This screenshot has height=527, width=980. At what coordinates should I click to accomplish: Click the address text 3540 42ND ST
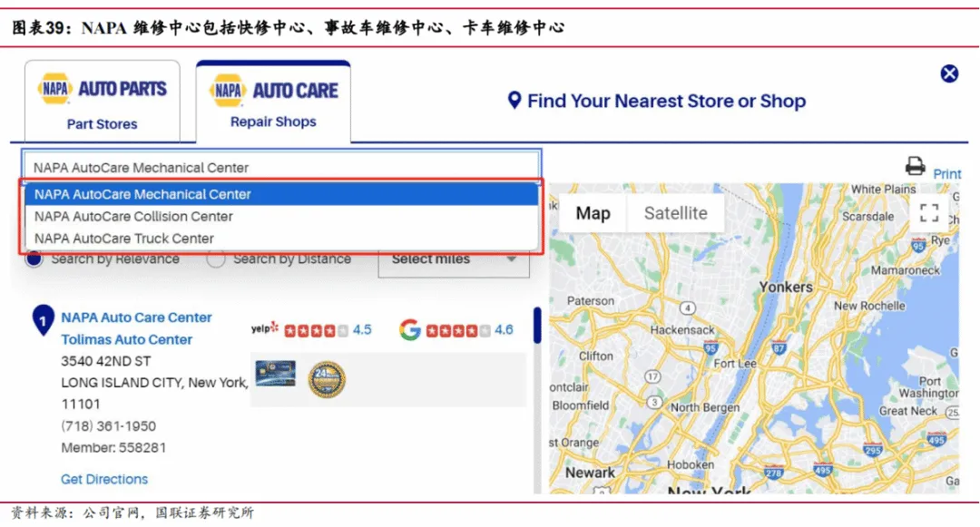(105, 361)
